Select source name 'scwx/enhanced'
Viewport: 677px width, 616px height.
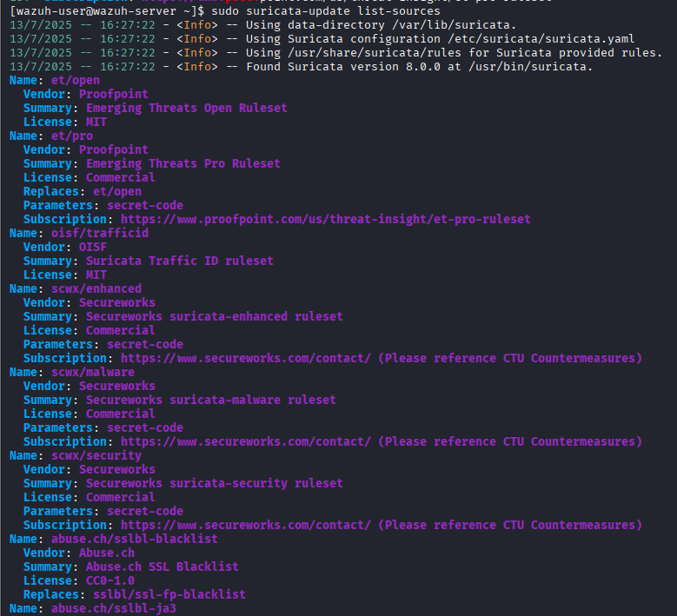point(96,288)
